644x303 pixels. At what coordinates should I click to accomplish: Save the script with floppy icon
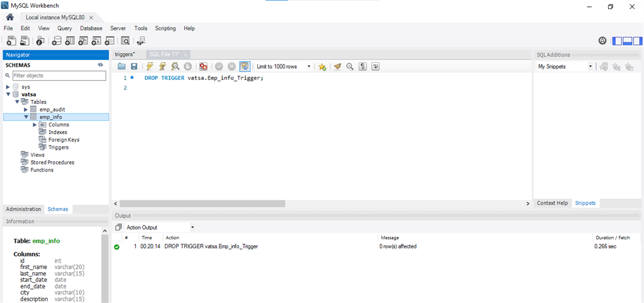134,66
